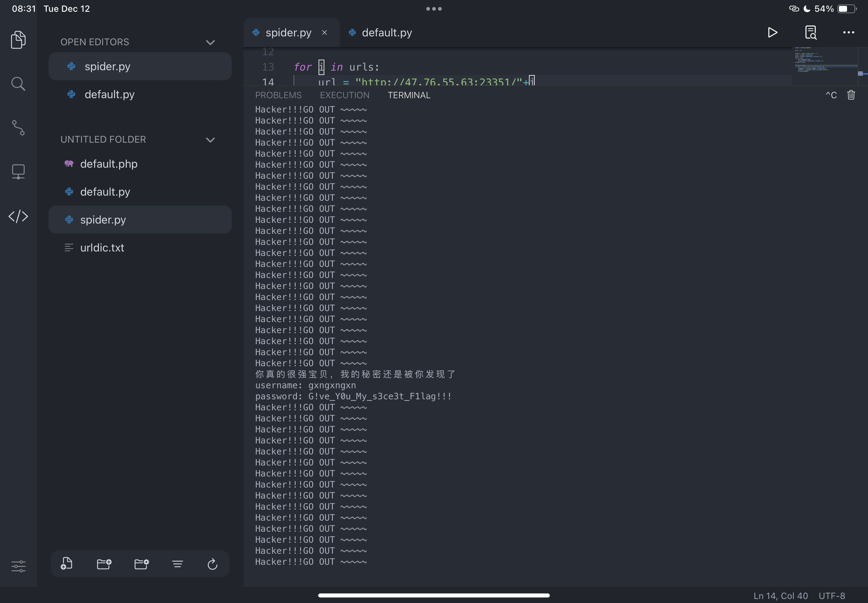Open the Search panel icon
Viewport: 868px width, 603px height.
click(x=18, y=84)
